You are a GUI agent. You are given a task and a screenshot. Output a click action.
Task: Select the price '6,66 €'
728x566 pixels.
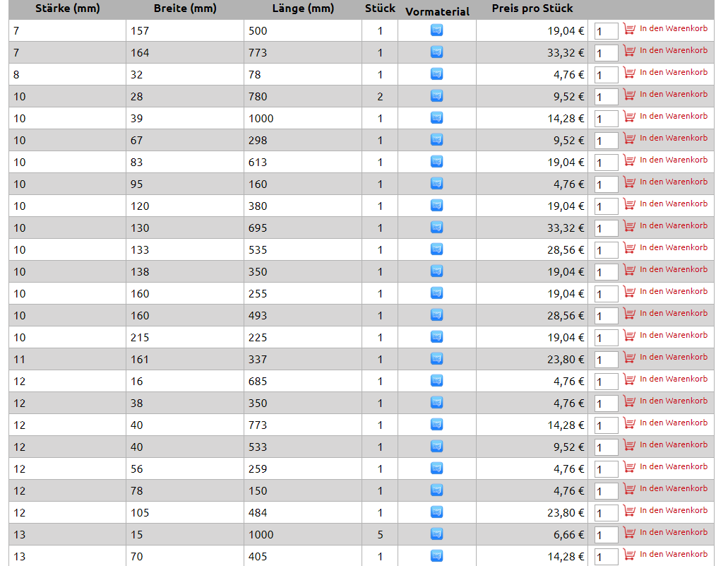(568, 535)
